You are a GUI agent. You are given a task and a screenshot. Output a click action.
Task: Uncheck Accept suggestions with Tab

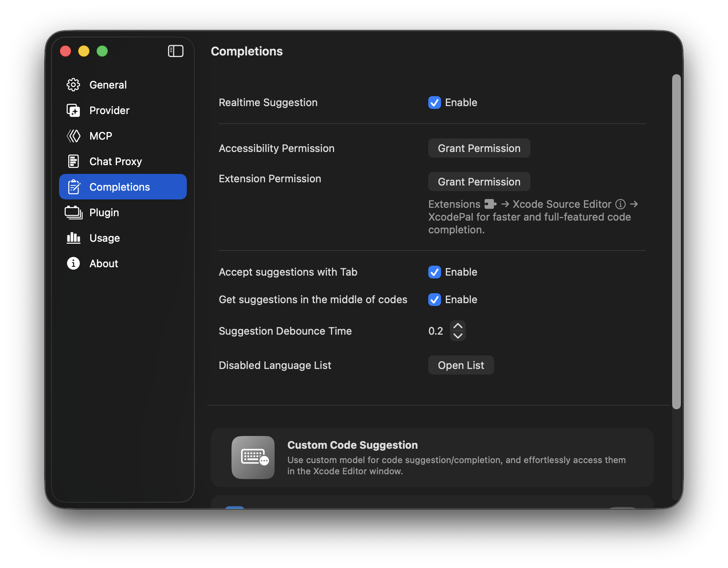point(435,272)
